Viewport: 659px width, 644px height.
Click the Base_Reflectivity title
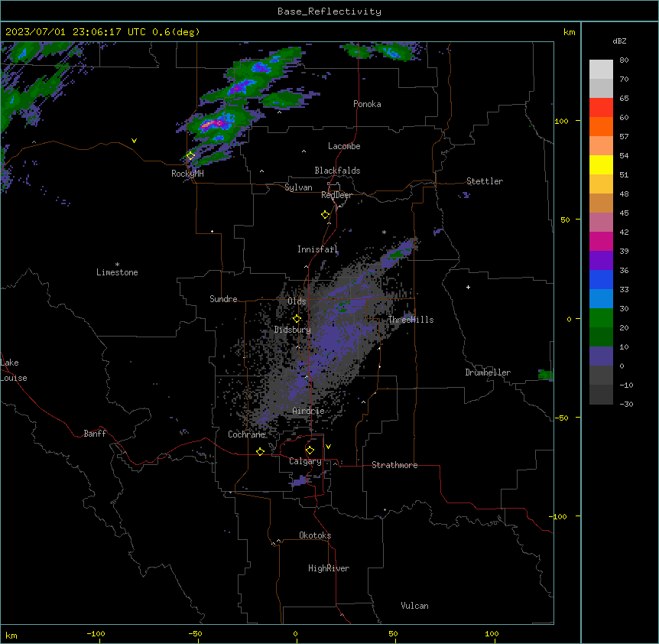329,11
